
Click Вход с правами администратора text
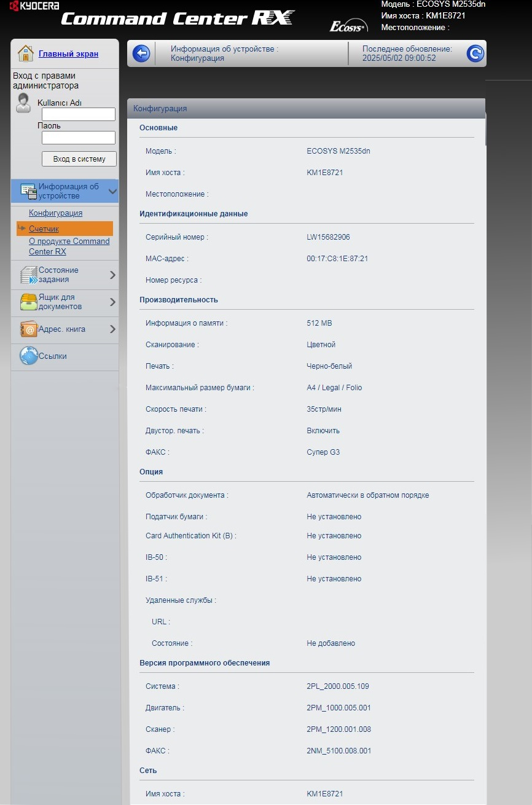click(46, 80)
